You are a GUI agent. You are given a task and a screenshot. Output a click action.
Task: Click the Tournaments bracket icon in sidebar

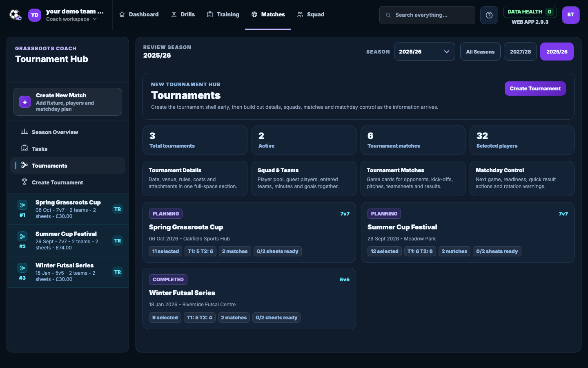24,165
